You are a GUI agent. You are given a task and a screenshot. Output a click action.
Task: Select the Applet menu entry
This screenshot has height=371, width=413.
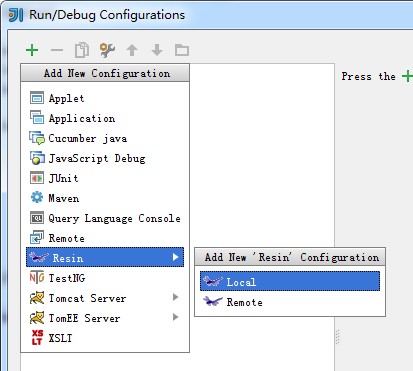point(105,98)
